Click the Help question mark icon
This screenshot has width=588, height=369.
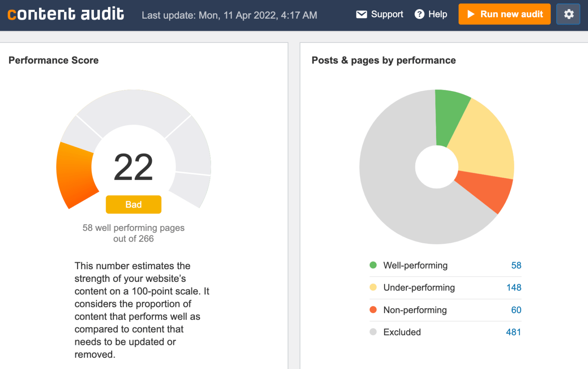pyautogui.click(x=420, y=14)
